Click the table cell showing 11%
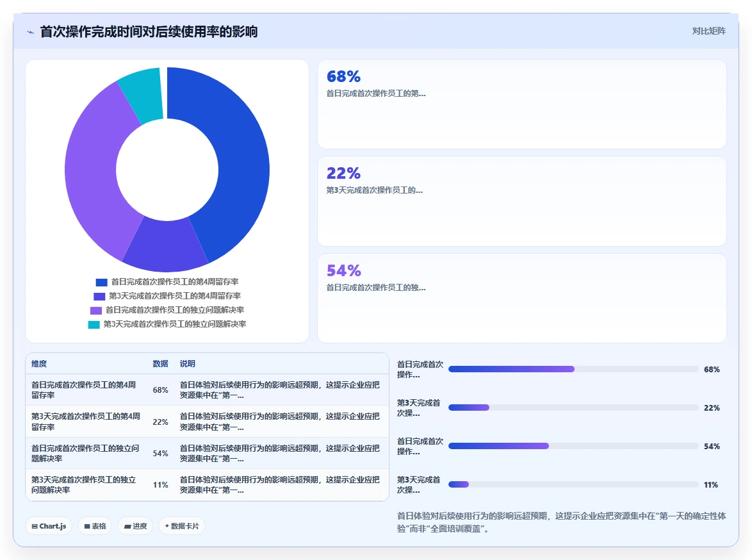Screen dimensions: 752x560 (160, 485)
